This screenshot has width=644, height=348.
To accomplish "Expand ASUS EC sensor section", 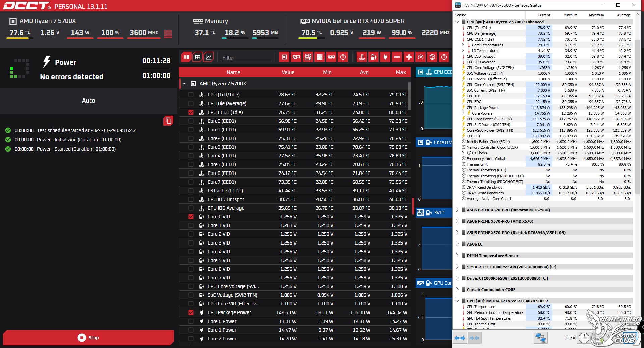I will (457, 244).
